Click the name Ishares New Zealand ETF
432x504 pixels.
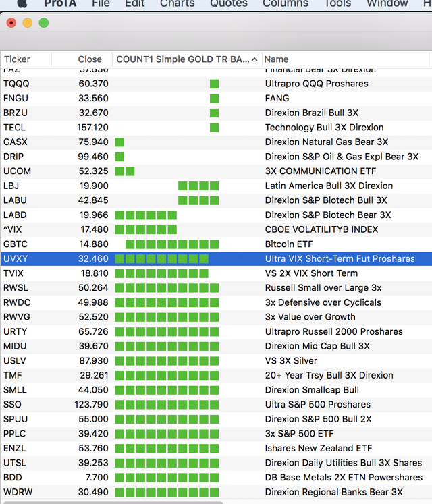pos(319,448)
